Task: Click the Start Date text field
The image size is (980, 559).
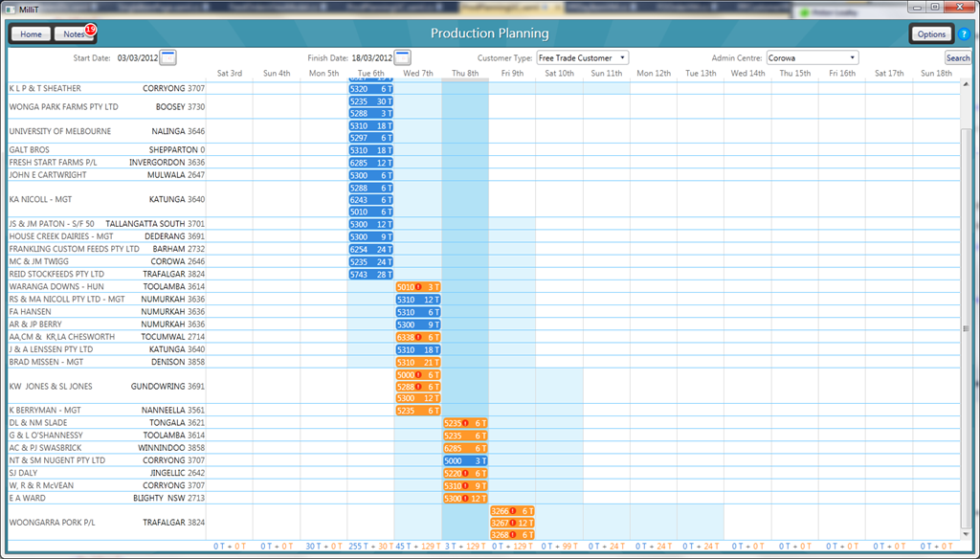Action: [x=136, y=58]
